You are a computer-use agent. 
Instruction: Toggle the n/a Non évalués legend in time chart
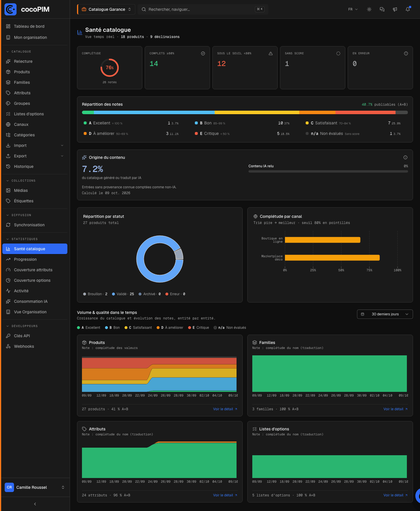click(230, 328)
